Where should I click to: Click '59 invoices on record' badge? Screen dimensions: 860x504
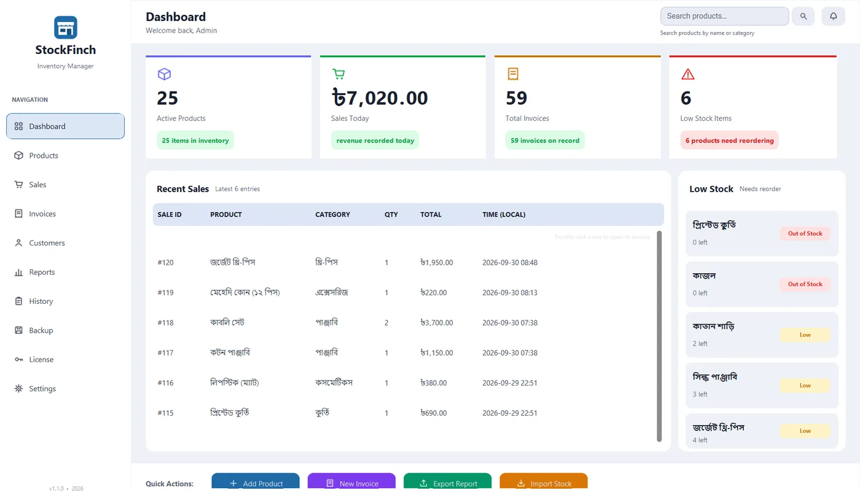[545, 140]
